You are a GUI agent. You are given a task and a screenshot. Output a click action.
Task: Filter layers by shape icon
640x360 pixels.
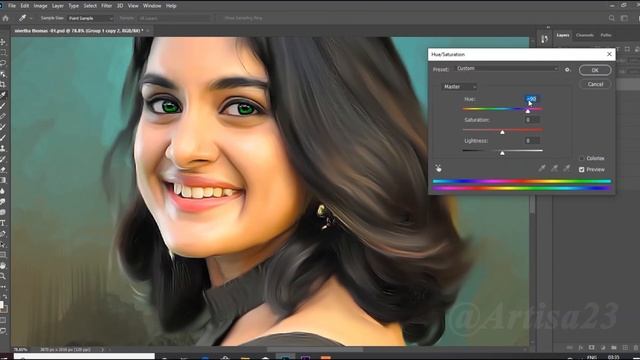[628, 49]
